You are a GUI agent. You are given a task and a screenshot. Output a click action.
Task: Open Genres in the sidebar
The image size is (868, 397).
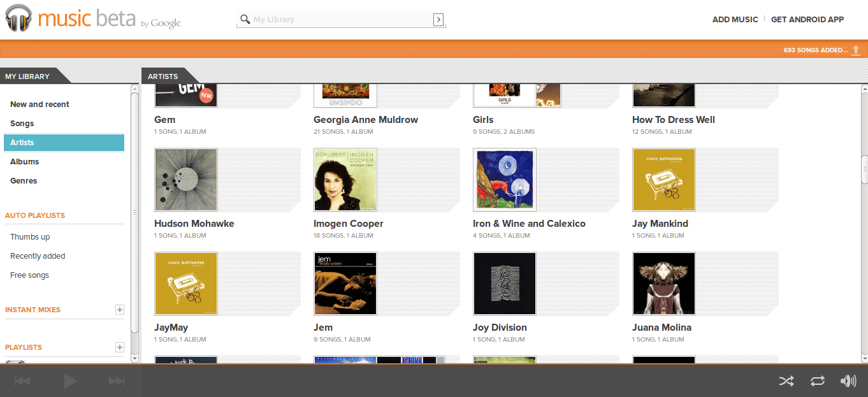(24, 181)
